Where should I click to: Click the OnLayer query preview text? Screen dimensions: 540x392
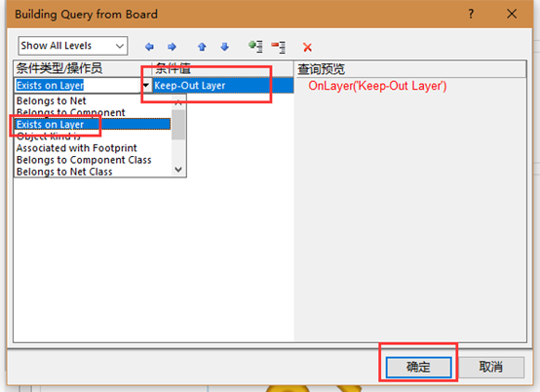377,86
